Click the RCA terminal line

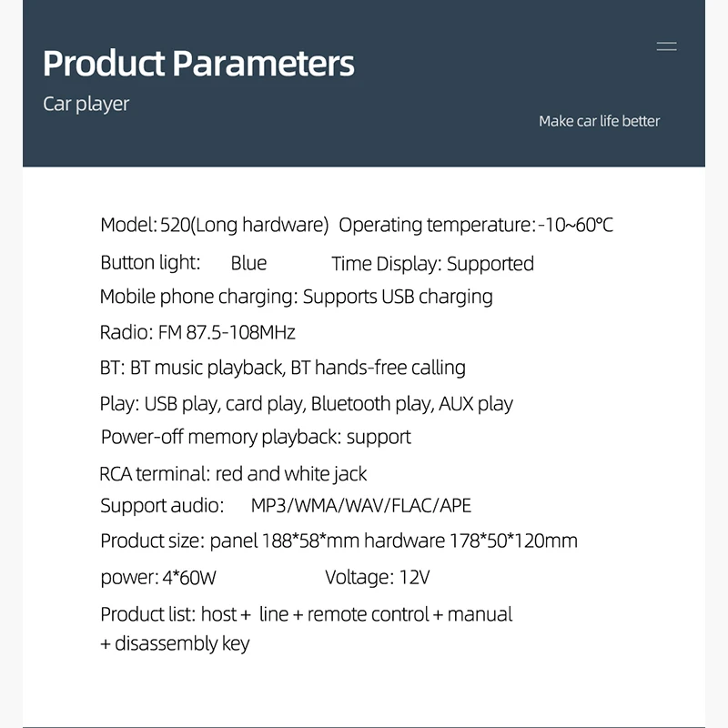[233, 473]
